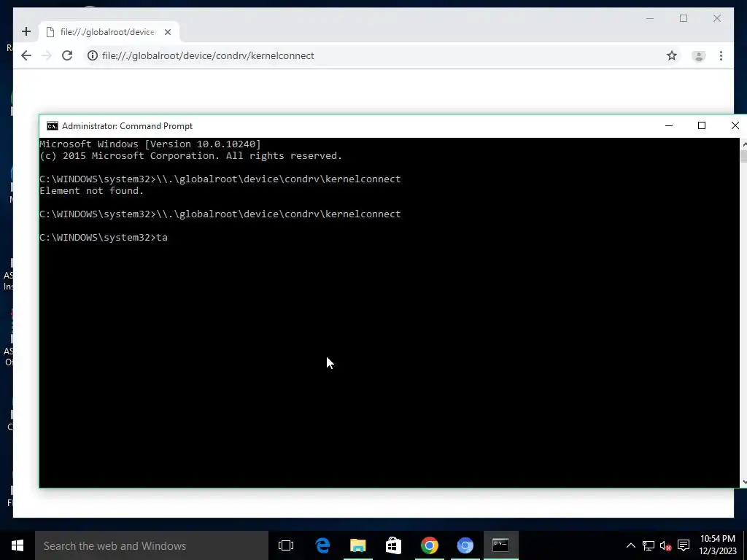This screenshot has width=747, height=560.
Task: Open network status tray icon
Action: pos(648,545)
